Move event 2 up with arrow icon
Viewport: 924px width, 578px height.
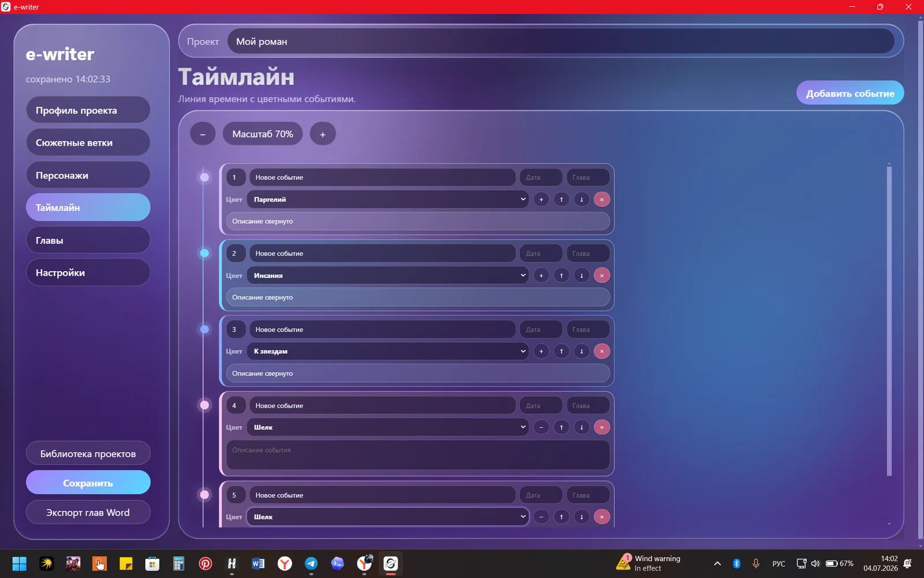[x=561, y=276]
